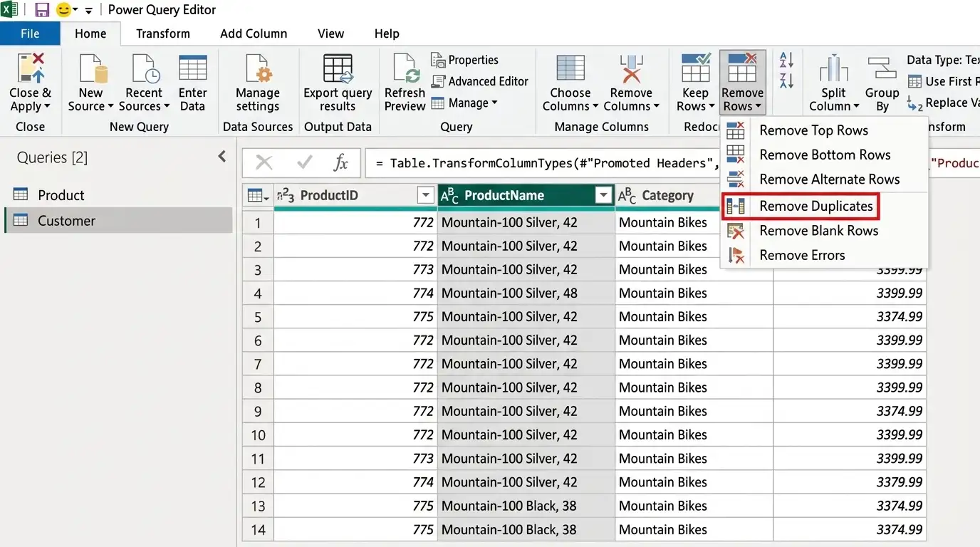Viewport: 980px width, 547px height.
Task: Open Recent Sources
Action: [x=144, y=83]
